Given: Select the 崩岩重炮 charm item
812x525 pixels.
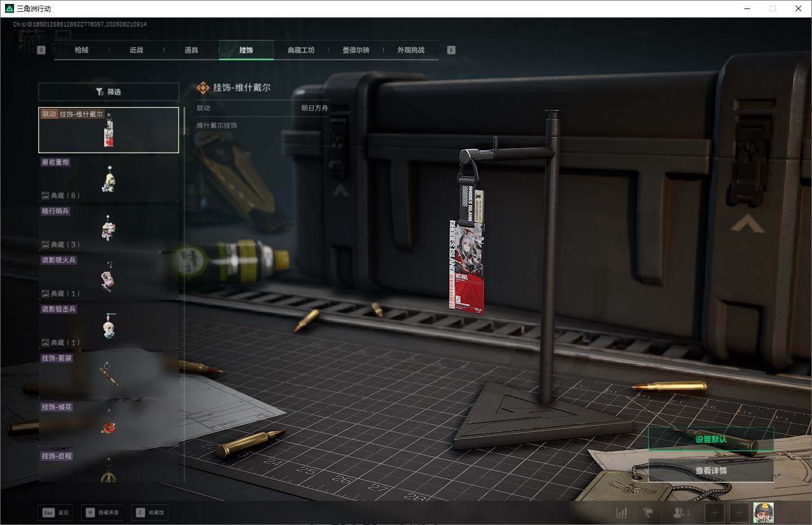Looking at the screenshot, I should coord(109,179).
